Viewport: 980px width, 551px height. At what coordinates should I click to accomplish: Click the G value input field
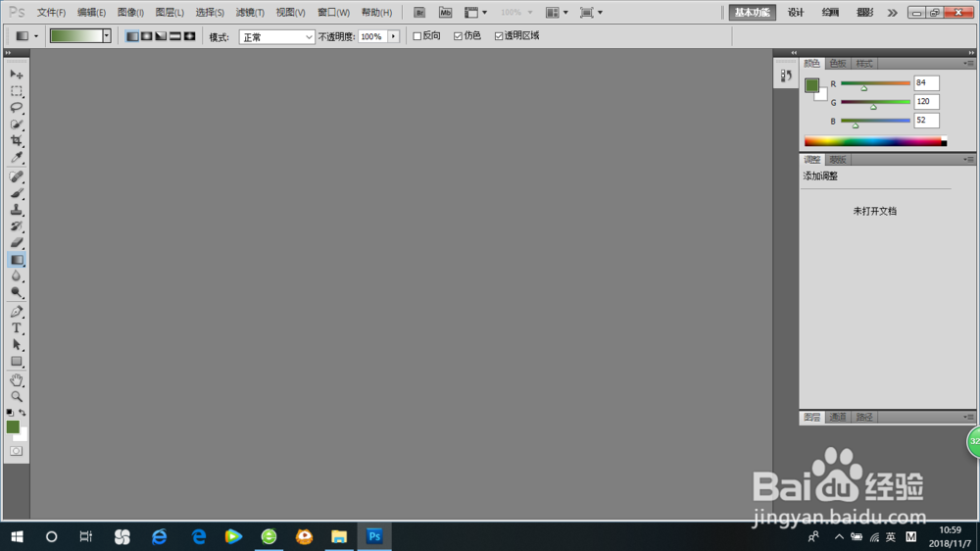pyautogui.click(x=926, y=101)
